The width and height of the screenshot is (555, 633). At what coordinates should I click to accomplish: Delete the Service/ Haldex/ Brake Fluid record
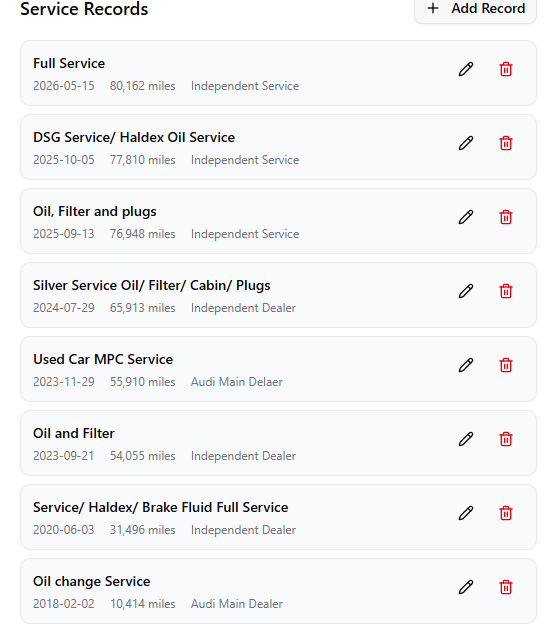point(506,513)
